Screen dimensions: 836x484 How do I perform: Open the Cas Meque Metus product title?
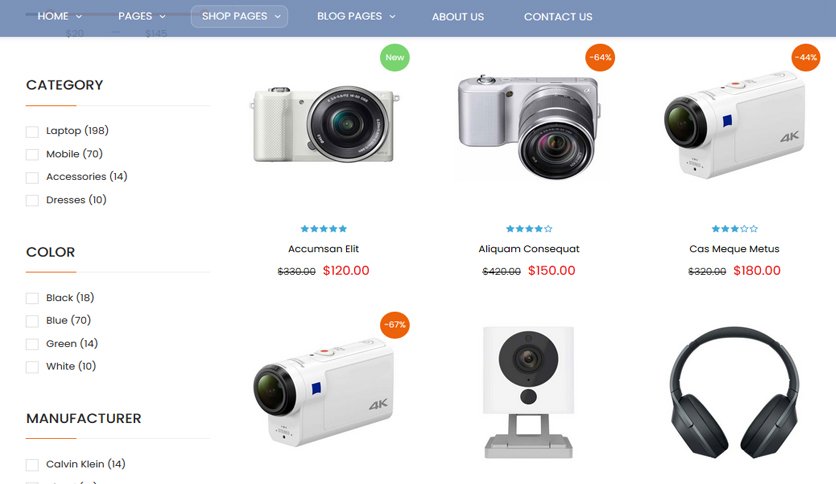pyautogui.click(x=734, y=249)
